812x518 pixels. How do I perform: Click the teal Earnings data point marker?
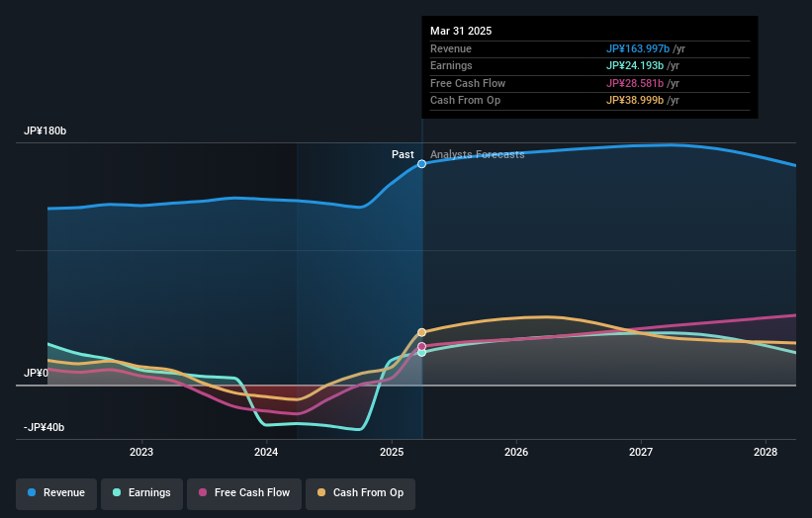coord(422,353)
